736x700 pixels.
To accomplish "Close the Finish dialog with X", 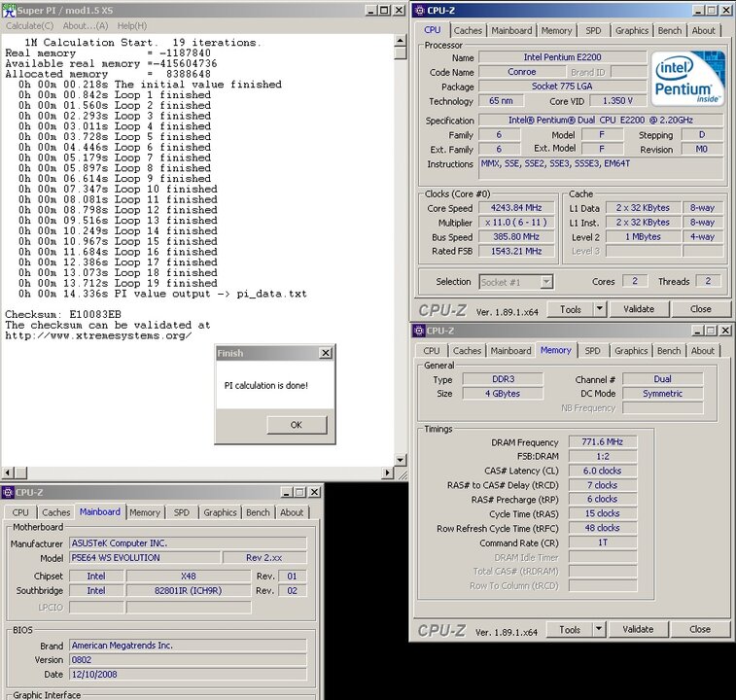I will pyautogui.click(x=326, y=353).
